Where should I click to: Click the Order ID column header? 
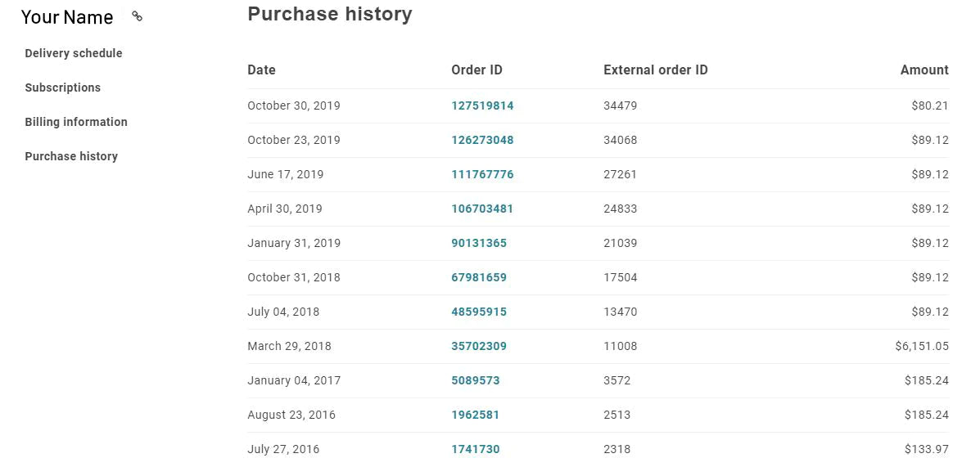point(476,70)
